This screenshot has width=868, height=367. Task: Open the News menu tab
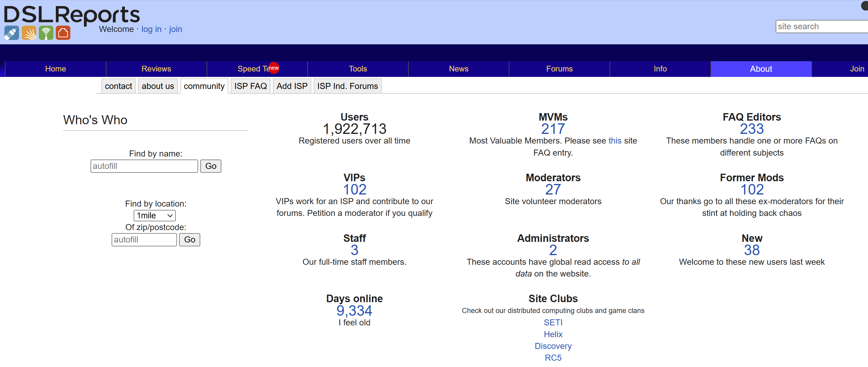(x=459, y=69)
